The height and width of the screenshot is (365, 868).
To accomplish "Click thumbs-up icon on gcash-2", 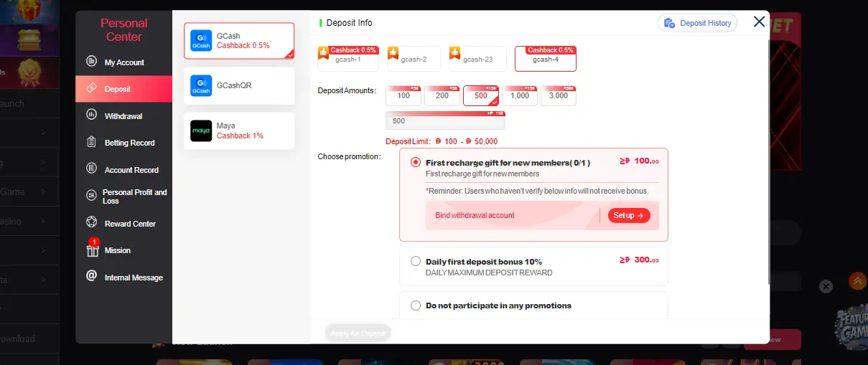I will tap(393, 52).
